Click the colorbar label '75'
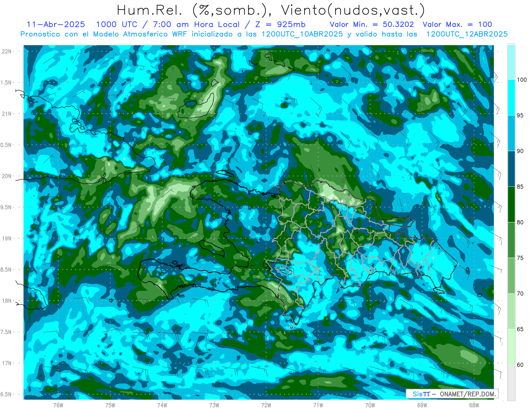 (x=521, y=258)
